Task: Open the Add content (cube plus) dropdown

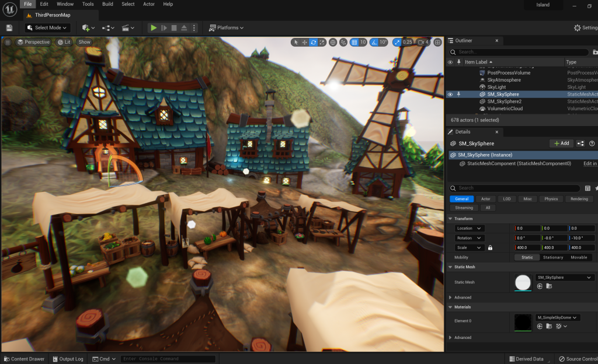Action: [x=88, y=28]
